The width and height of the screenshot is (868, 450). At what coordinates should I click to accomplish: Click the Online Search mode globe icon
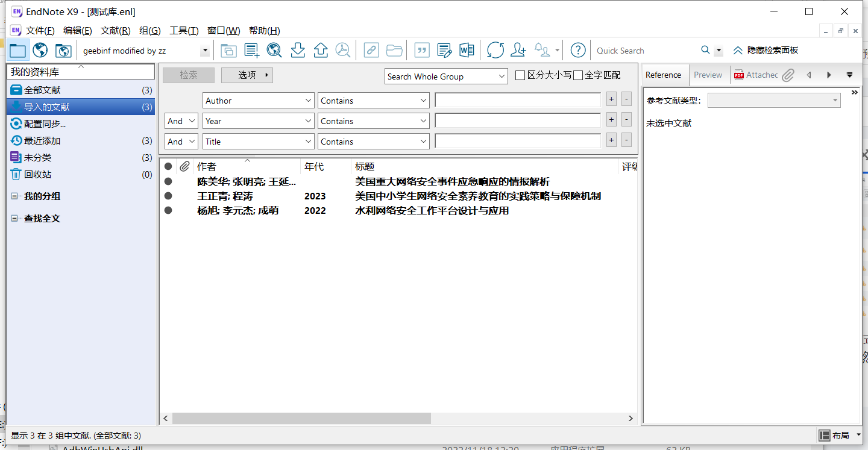(x=40, y=51)
